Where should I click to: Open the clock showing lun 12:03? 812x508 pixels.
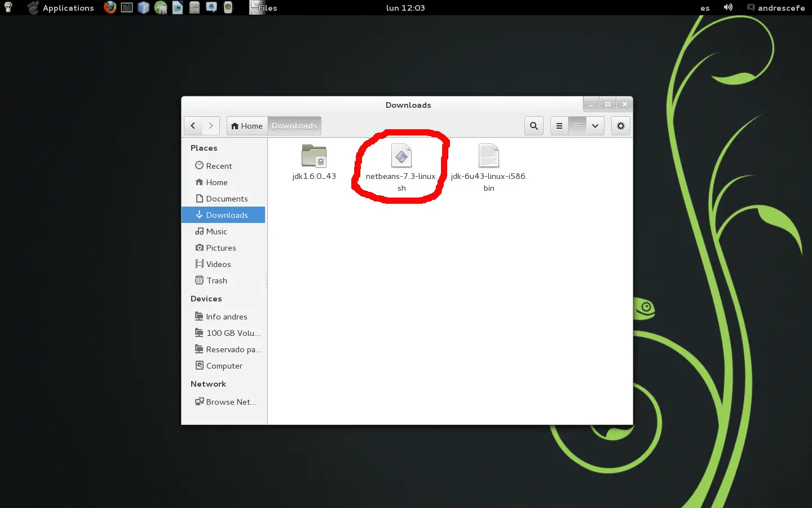pos(405,8)
